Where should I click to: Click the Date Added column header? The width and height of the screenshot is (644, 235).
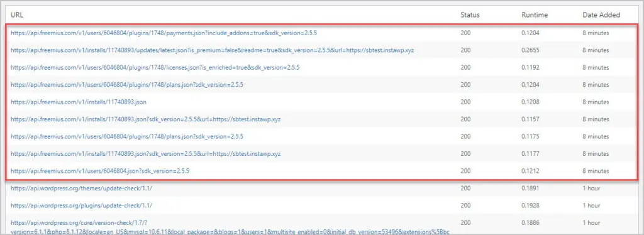(x=601, y=14)
